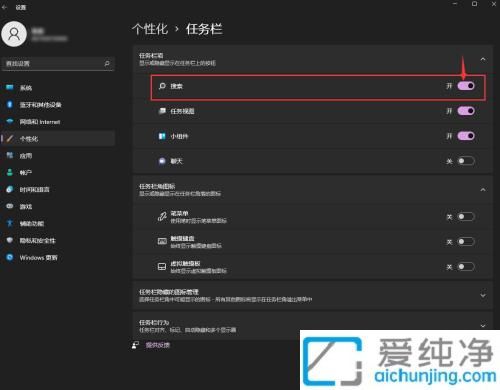Open the 辅助功能 settings category
This screenshot has height=390, width=500.
tap(58, 224)
